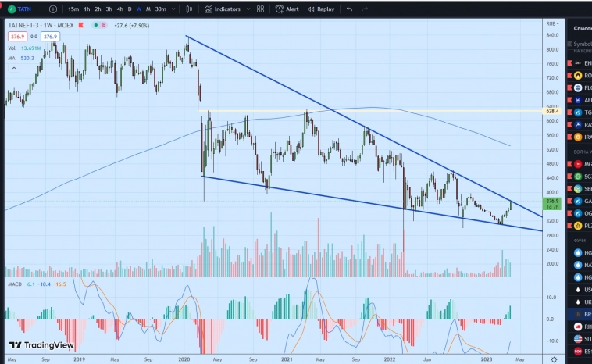Collapse the indicator legend with chevron
Screen dimensions: 592x364
tap(14, 68)
